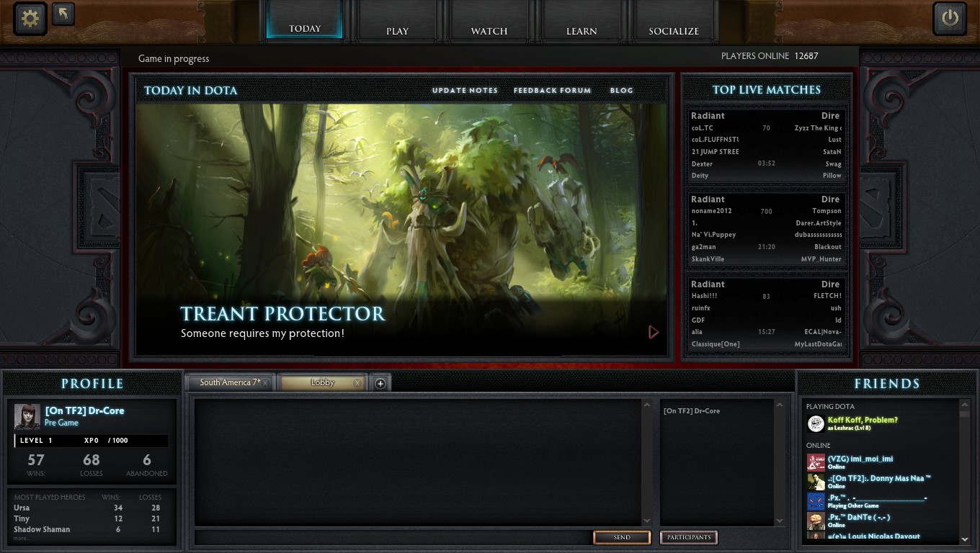Close the Lobby chat tab

357,383
